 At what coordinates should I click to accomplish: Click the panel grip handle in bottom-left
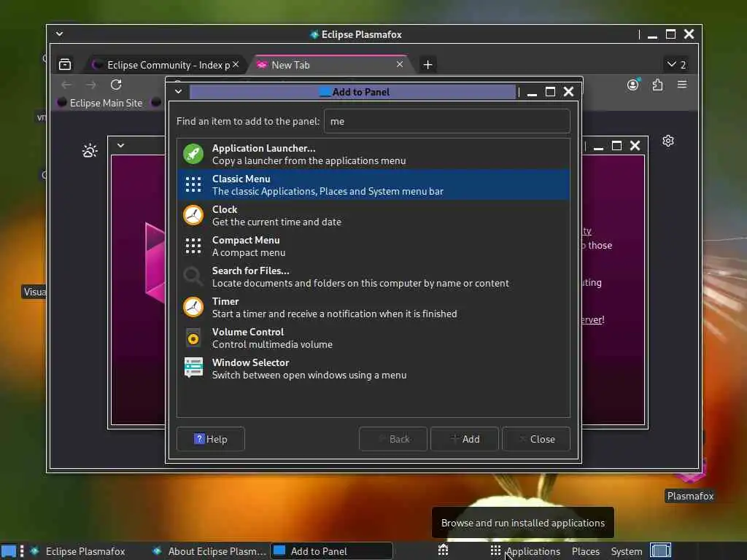pos(22,551)
